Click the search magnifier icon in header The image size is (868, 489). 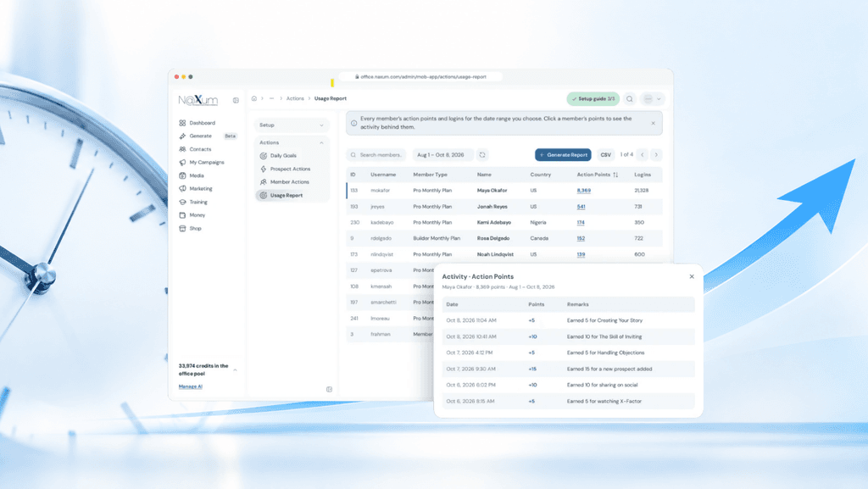click(630, 99)
